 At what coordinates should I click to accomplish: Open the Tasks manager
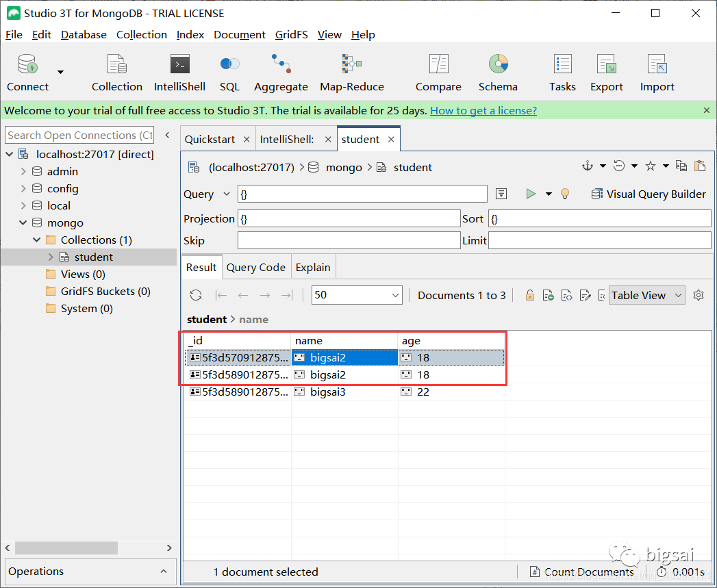coord(562,73)
